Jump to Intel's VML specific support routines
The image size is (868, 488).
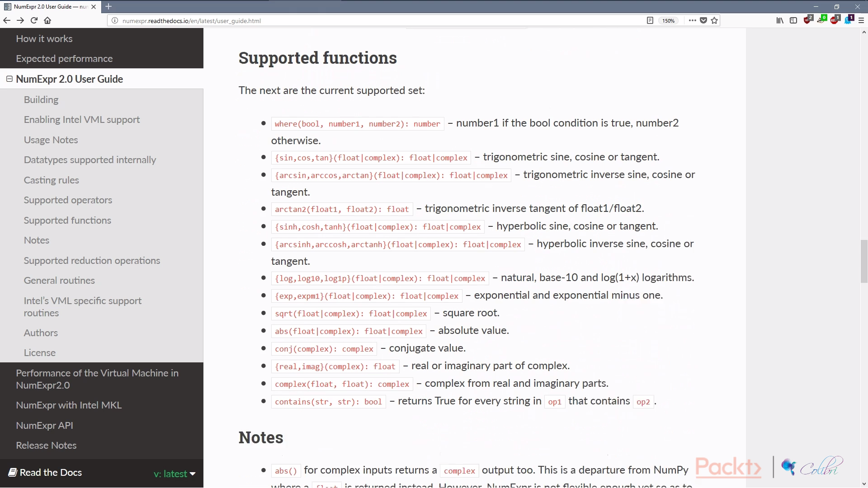tap(83, 307)
